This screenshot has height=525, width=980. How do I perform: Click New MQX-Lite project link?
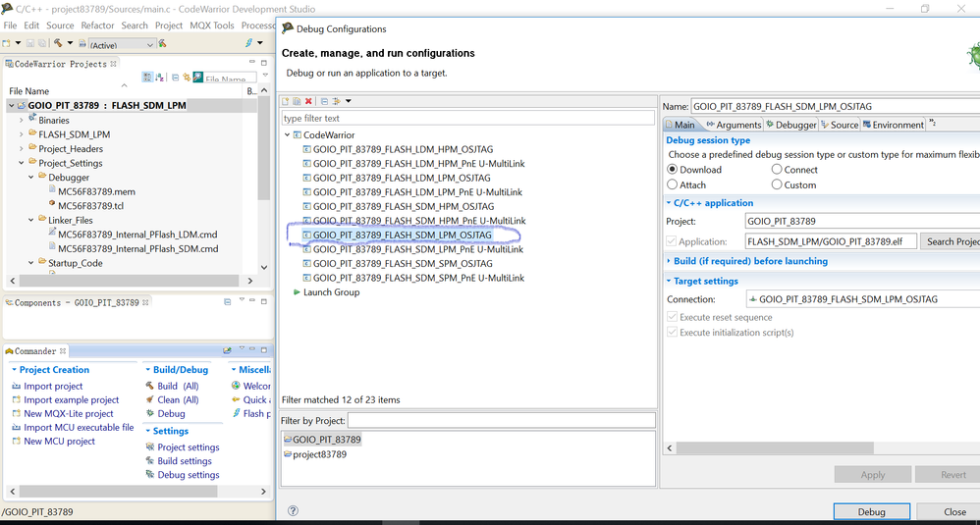click(x=69, y=413)
